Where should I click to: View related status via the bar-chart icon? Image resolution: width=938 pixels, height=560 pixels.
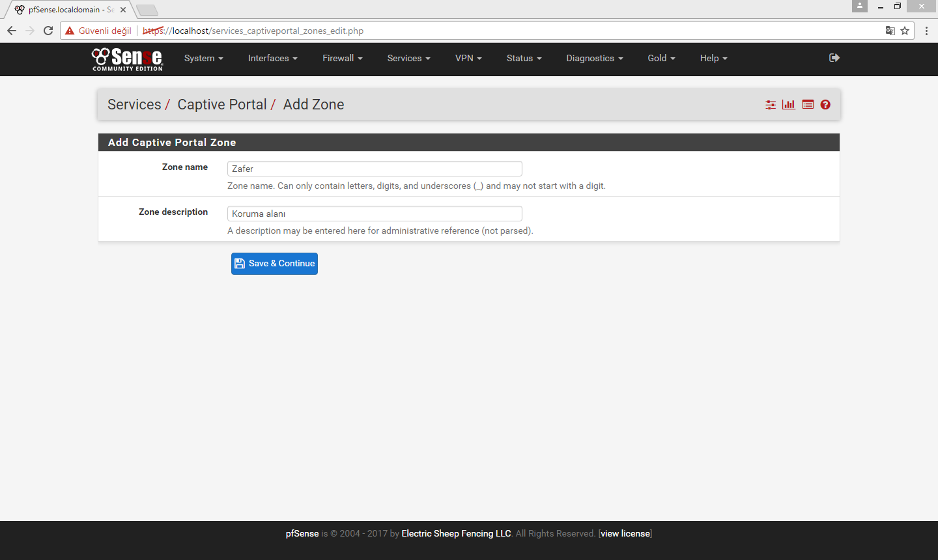coord(789,104)
